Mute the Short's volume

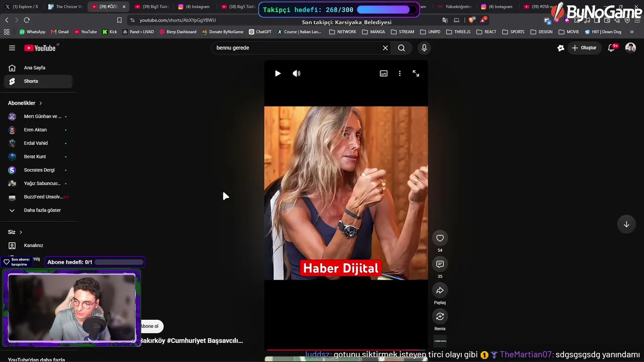(x=296, y=73)
